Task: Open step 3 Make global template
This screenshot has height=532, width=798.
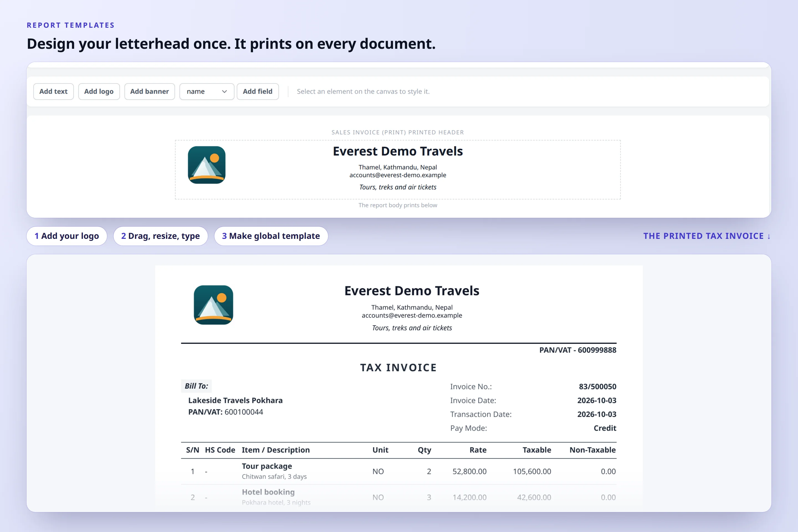Action: 271,236
